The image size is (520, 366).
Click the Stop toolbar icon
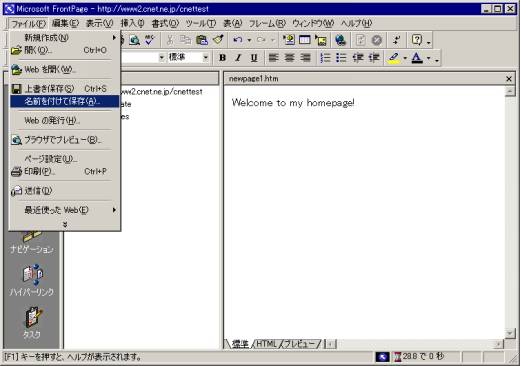tap(377, 40)
